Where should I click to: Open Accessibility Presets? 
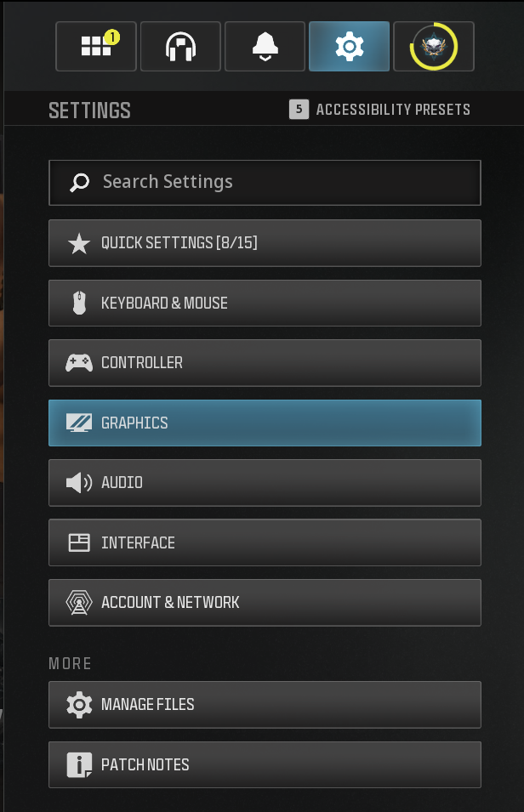pyautogui.click(x=381, y=110)
